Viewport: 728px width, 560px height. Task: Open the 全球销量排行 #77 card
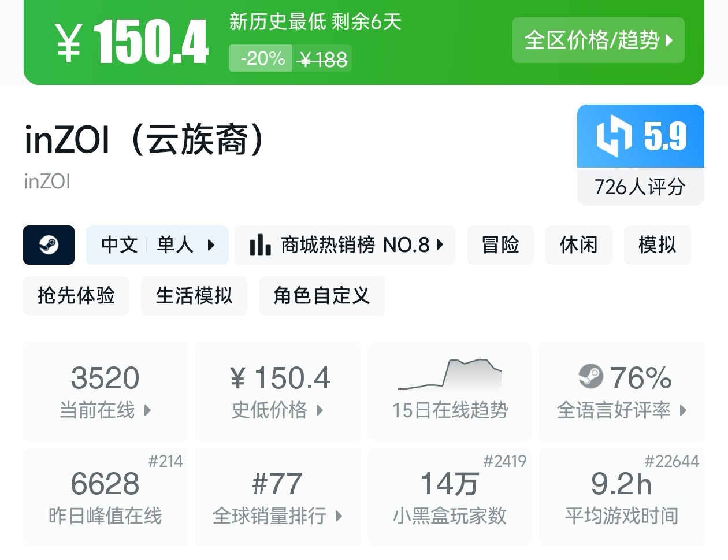tap(277, 497)
